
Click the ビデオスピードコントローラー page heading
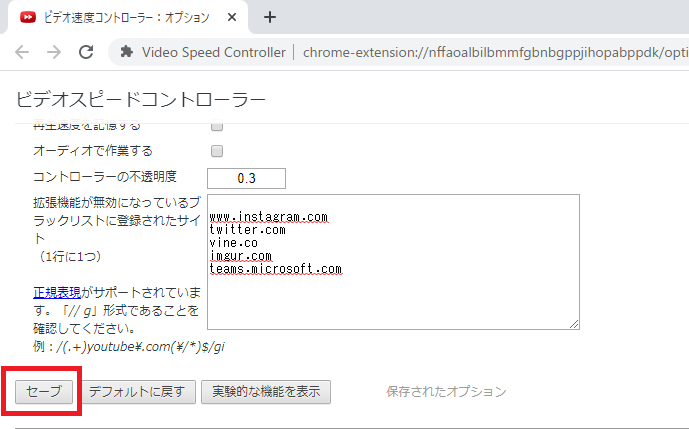click(x=141, y=100)
